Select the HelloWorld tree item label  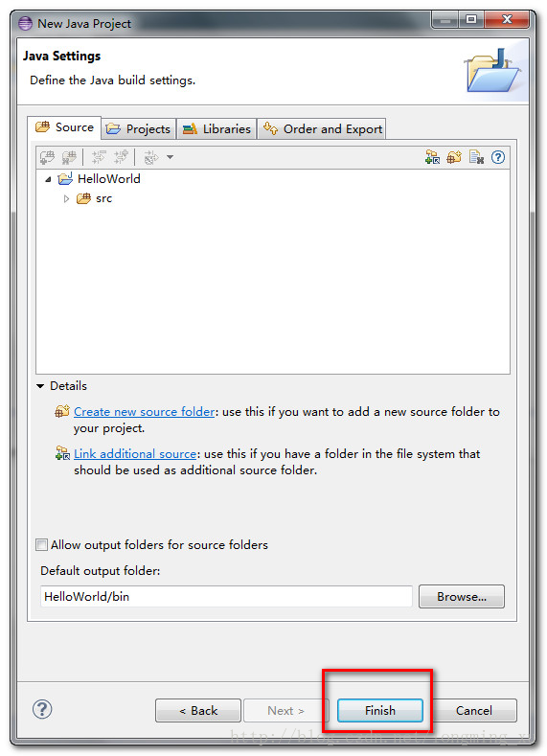pyautogui.click(x=109, y=179)
